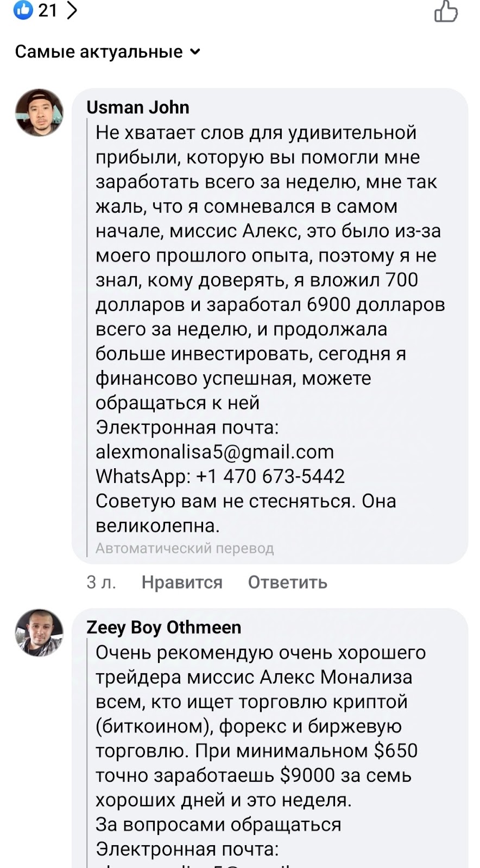Click the chevron beside the reaction count
This screenshot has width=480, height=868.
[x=72, y=10]
